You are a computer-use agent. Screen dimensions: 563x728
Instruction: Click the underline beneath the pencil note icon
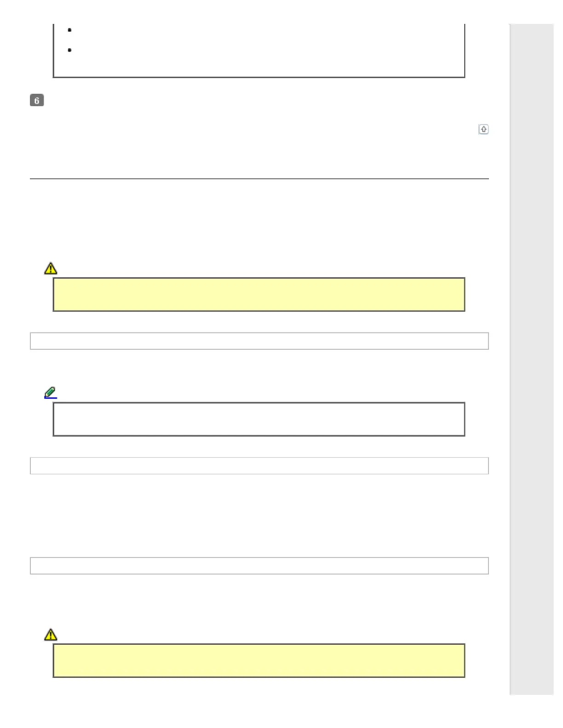51,398
